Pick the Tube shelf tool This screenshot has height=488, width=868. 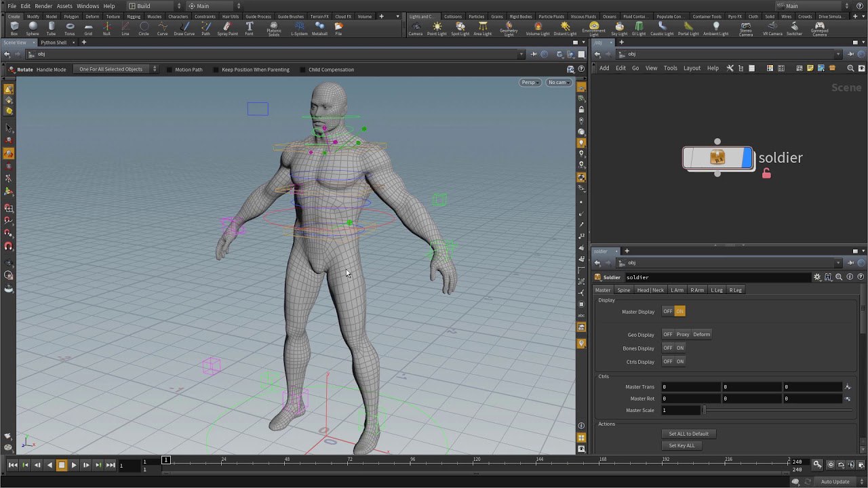point(51,28)
